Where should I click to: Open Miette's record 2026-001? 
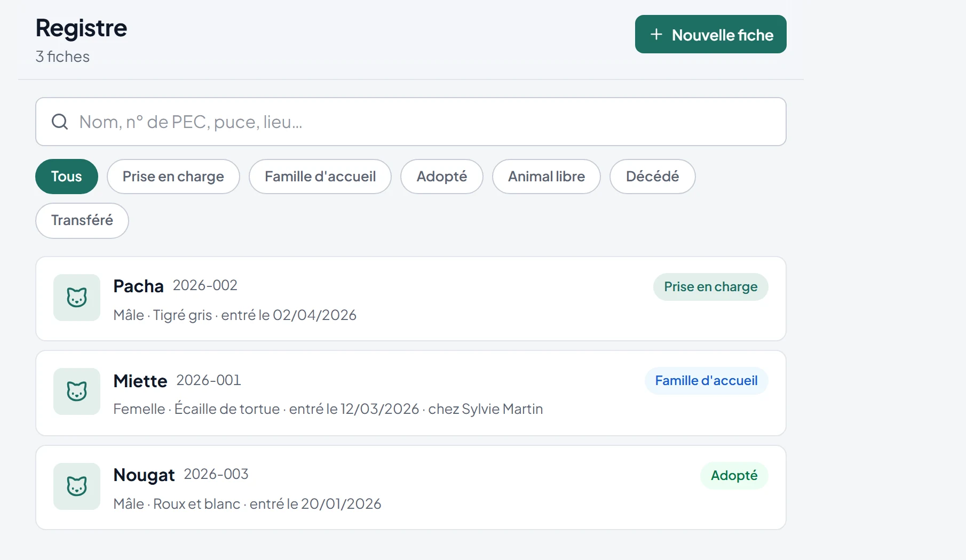coord(411,393)
